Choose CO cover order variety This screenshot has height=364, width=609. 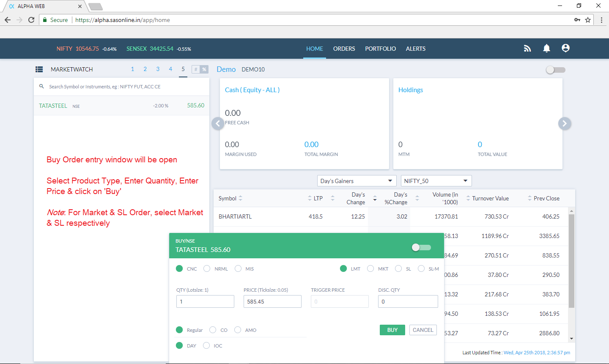pos(213,330)
